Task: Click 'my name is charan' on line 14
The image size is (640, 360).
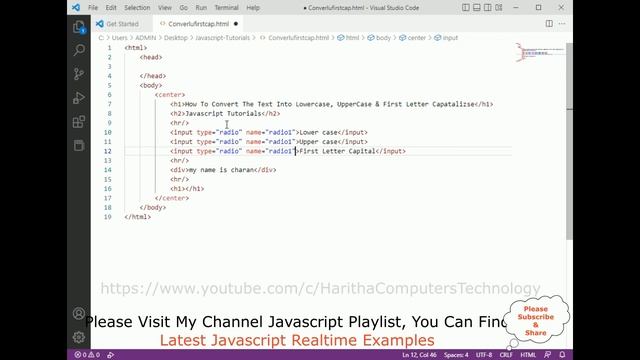Action: (x=221, y=170)
